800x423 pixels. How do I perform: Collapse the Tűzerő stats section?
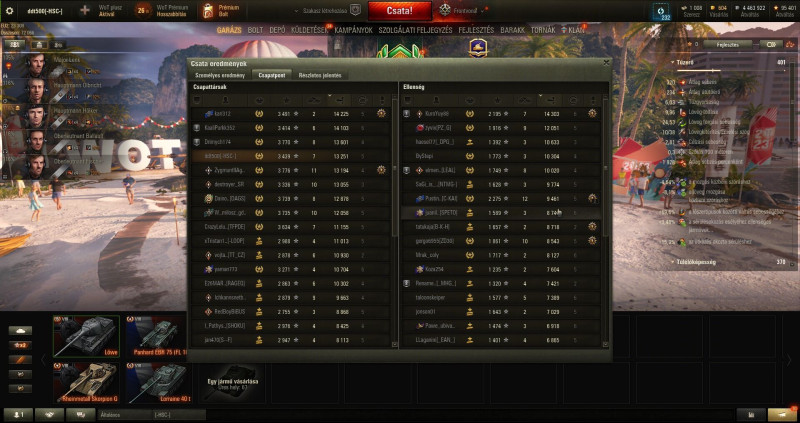[673, 62]
